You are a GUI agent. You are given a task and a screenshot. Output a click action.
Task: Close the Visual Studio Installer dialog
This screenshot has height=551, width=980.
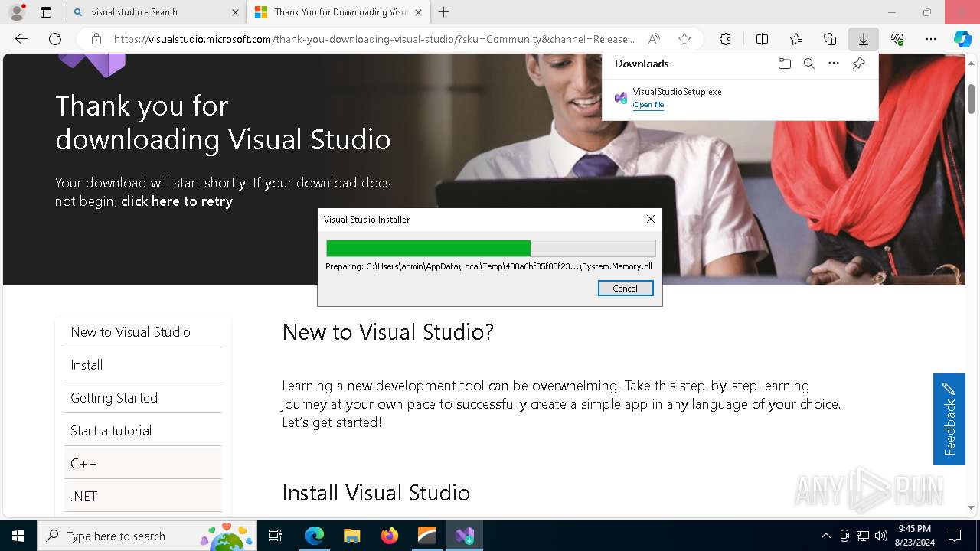(x=650, y=219)
